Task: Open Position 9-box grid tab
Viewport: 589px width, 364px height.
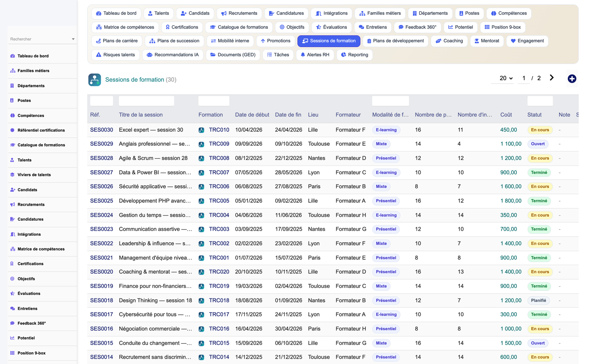Action: pyautogui.click(x=503, y=27)
